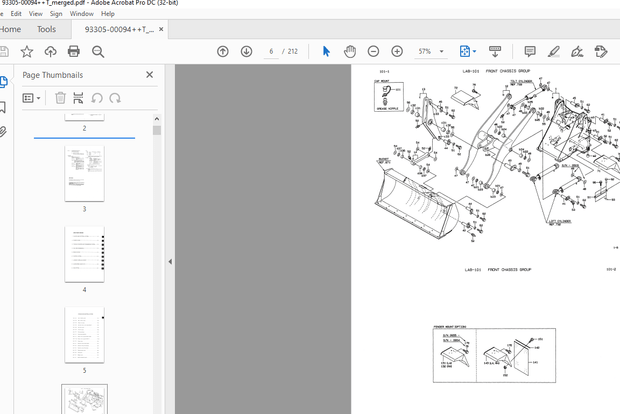This screenshot has height=414, width=620.
Task: Switch to the Home tab
Action: pos(11,29)
